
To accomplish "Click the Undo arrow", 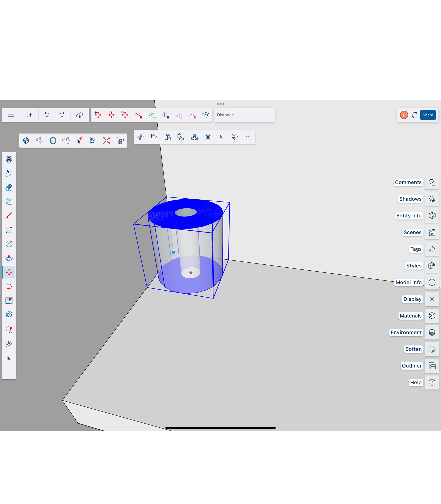I will point(47,115).
